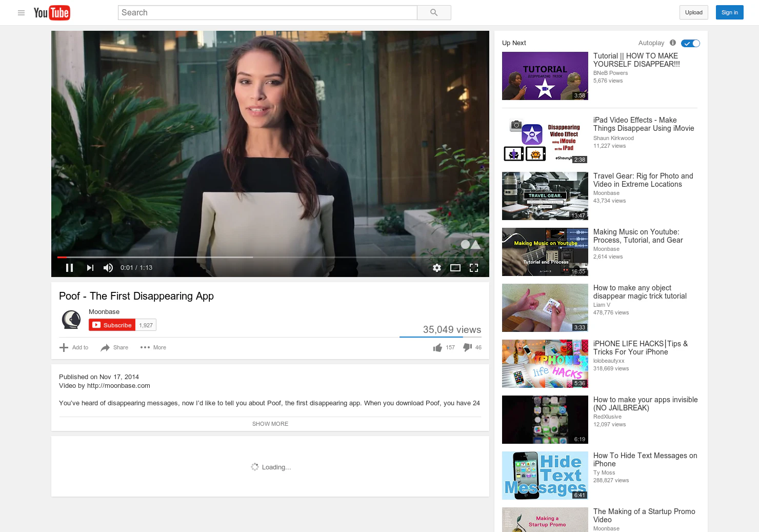Mute the video volume
Image resolution: width=759 pixels, height=532 pixels.
[108, 268]
